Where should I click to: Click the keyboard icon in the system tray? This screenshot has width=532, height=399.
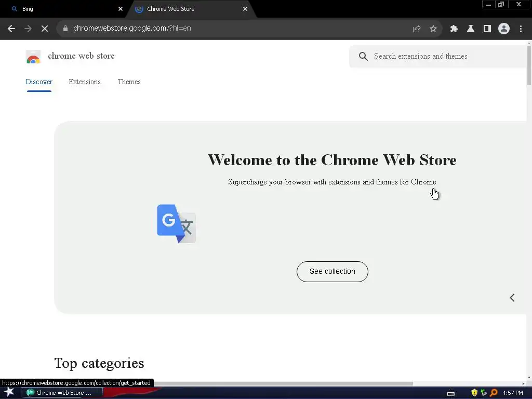(451, 393)
